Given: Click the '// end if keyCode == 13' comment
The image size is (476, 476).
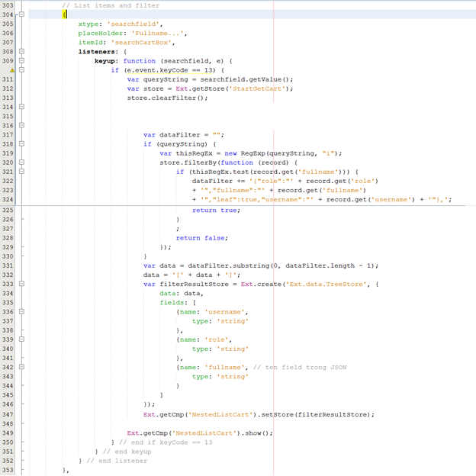Looking at the screenshot, I should (x=166, y=442).
